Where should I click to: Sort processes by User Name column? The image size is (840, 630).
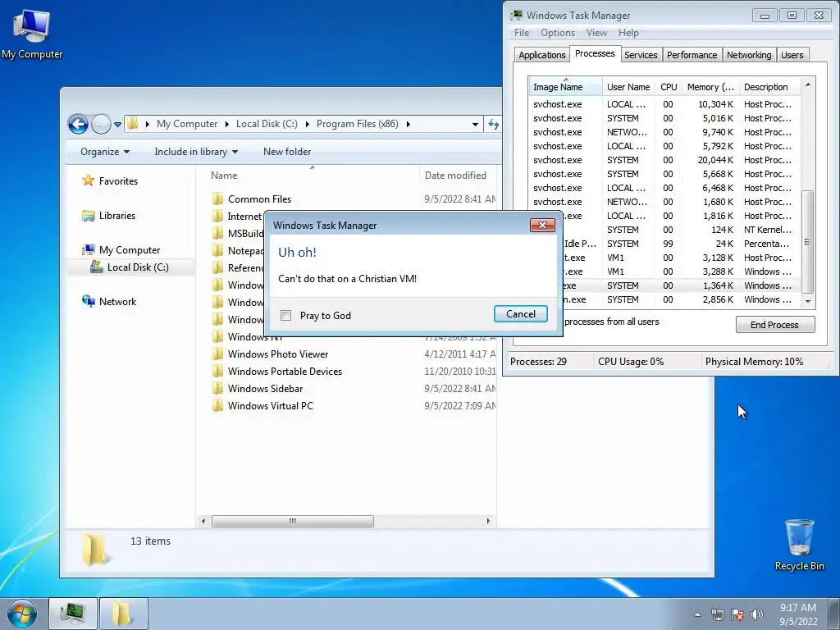point(628,87)
